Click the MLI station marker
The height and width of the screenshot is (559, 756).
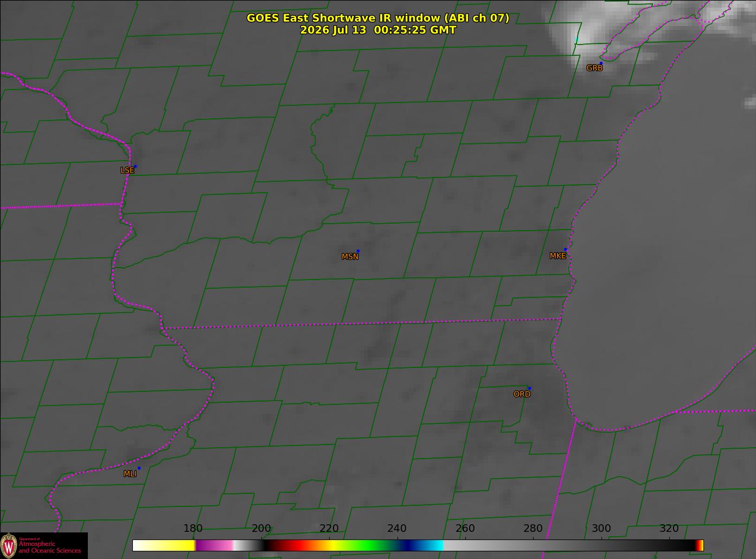139,468
